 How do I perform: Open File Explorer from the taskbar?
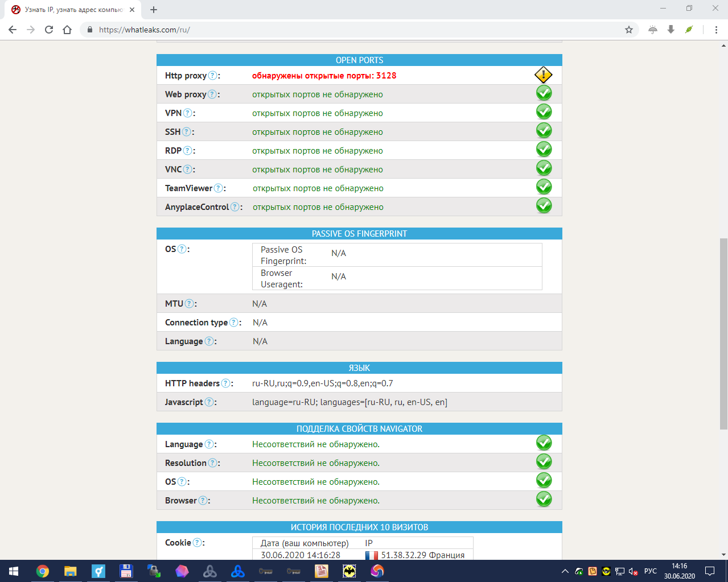pyautogui.click(x=70, y=571)
